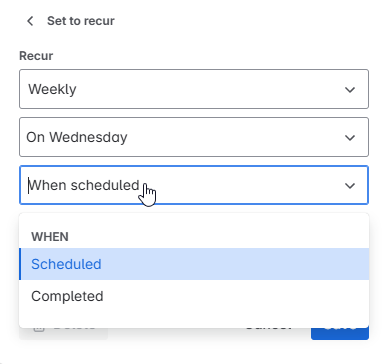Click the partially hidden Delete button text
This screenshot has width=383, height=364.
pyautogui.click(x=74, y=329)
